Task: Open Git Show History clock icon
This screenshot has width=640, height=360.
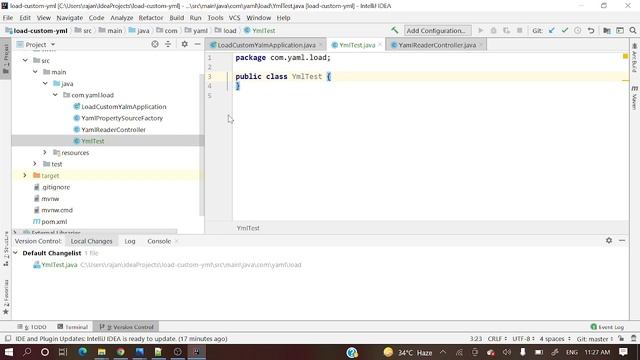Action: pos(578,30)
